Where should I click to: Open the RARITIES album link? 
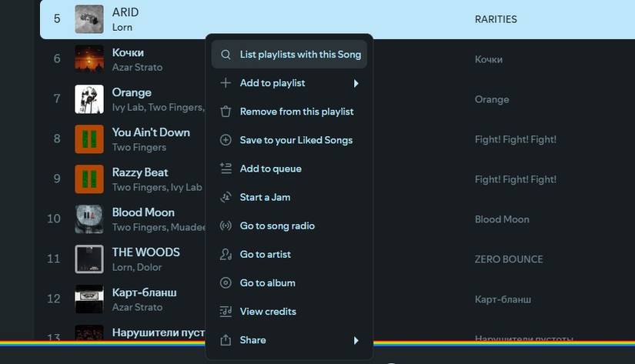click(x=496, y=19)
